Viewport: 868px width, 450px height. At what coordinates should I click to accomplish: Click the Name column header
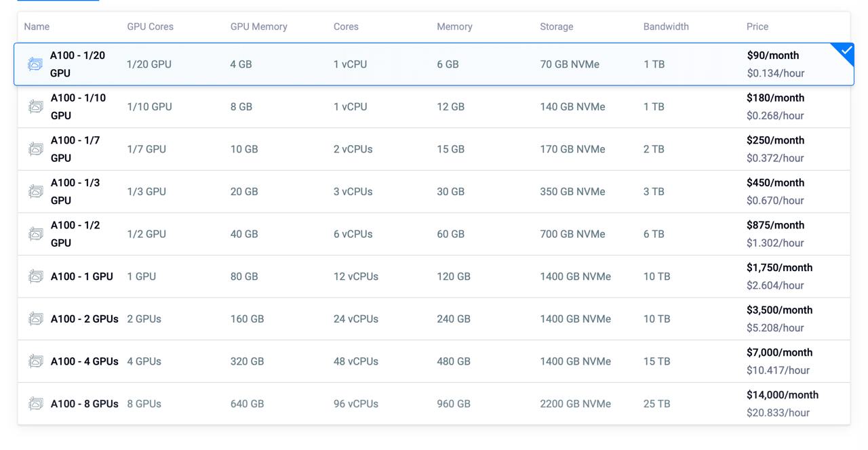point(37,26)
